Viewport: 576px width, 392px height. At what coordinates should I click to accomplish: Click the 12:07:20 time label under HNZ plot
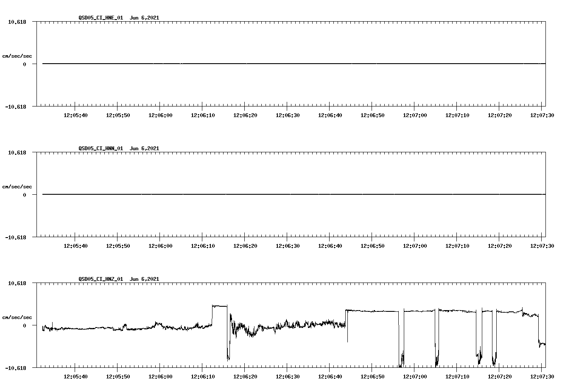pyautogui.click(x=500, y=376)
